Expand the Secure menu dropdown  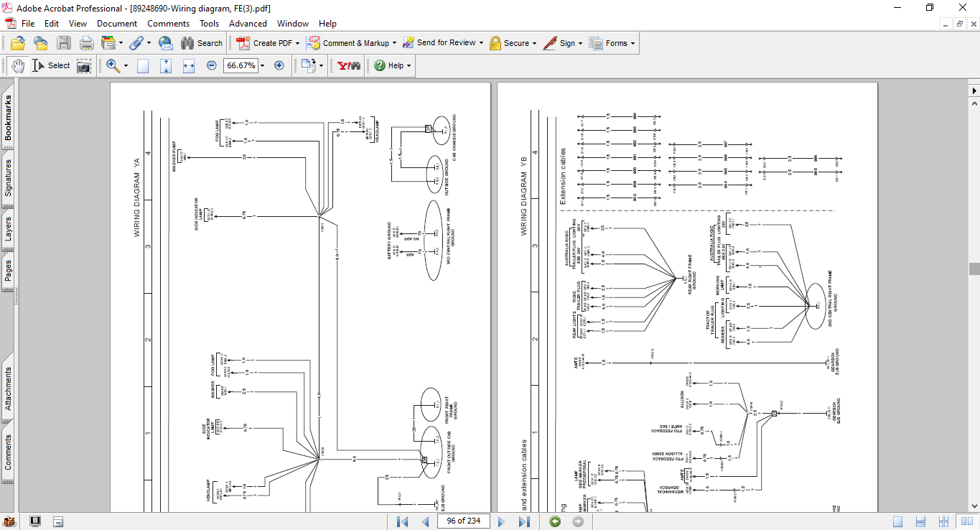pos(535,43)
